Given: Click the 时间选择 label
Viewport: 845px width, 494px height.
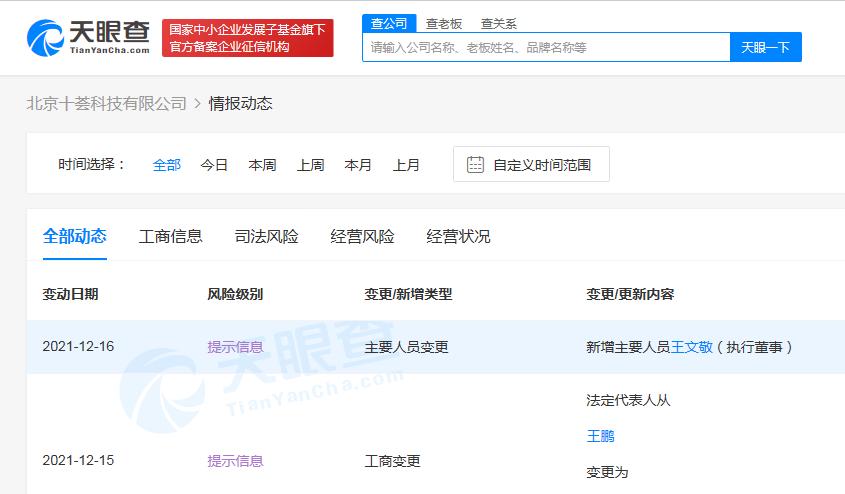Looking at the screenshot, I should coord(92,164).
